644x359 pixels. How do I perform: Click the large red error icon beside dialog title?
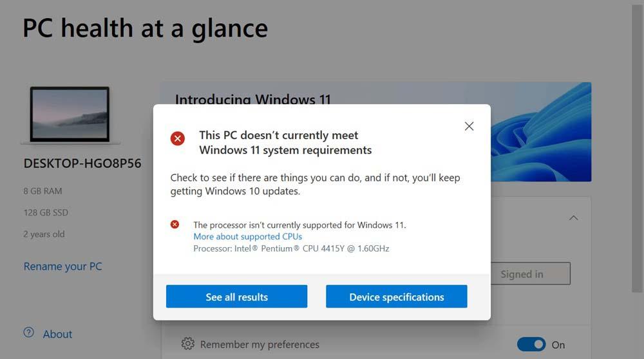pos(178,139)
